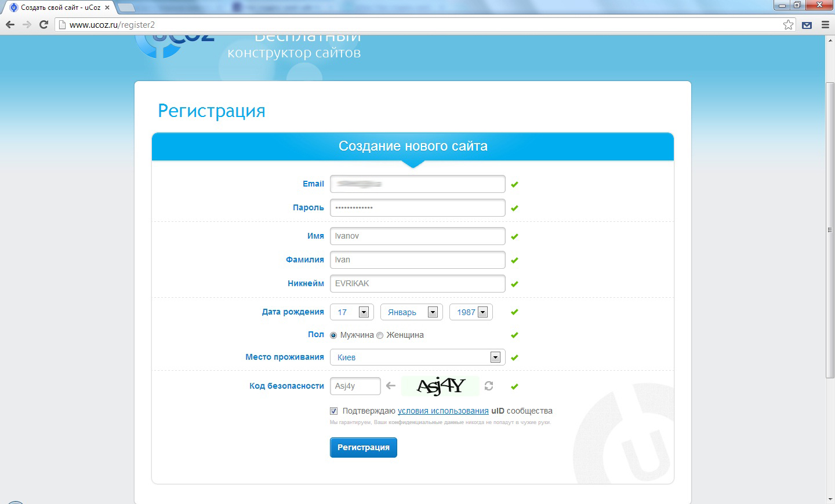Close the uCoz browser tab
This screenshot has width=835, height=504.
click(x=107, y=8)
